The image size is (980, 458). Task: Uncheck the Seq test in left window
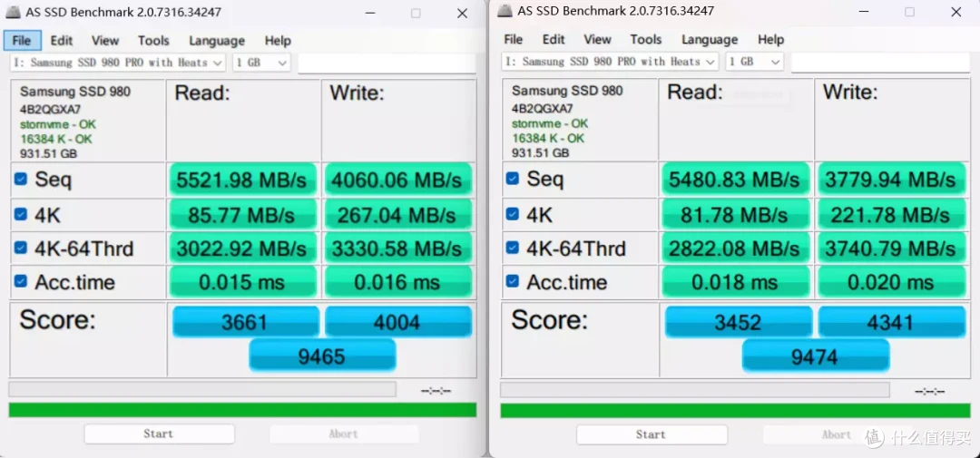click(21, 180)
